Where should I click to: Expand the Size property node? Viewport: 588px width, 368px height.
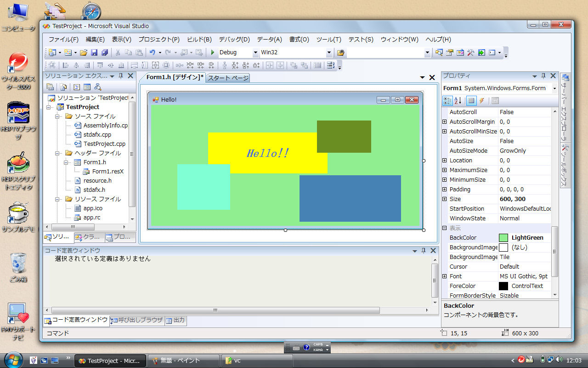(444, 199)
